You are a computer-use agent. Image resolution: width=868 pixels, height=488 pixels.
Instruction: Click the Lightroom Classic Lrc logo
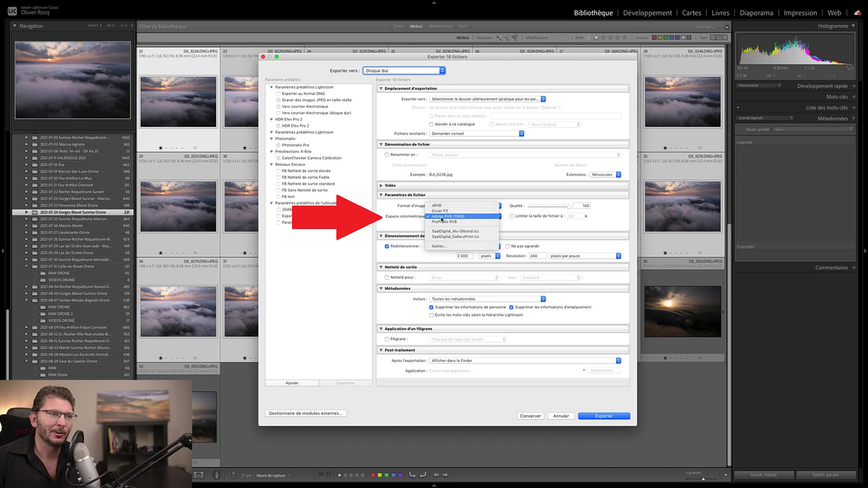(x=12, y=10)
